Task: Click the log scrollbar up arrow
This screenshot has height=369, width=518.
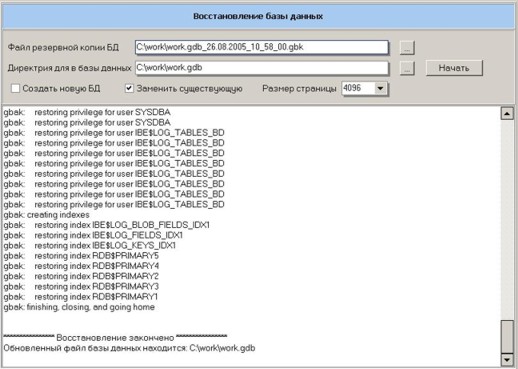Action: 507,114
